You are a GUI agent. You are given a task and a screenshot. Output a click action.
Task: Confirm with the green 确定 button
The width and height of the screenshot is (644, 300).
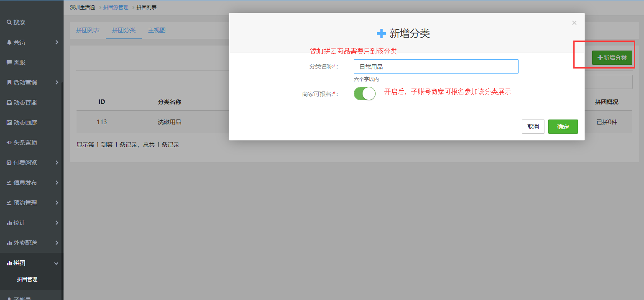click(562, 127)
